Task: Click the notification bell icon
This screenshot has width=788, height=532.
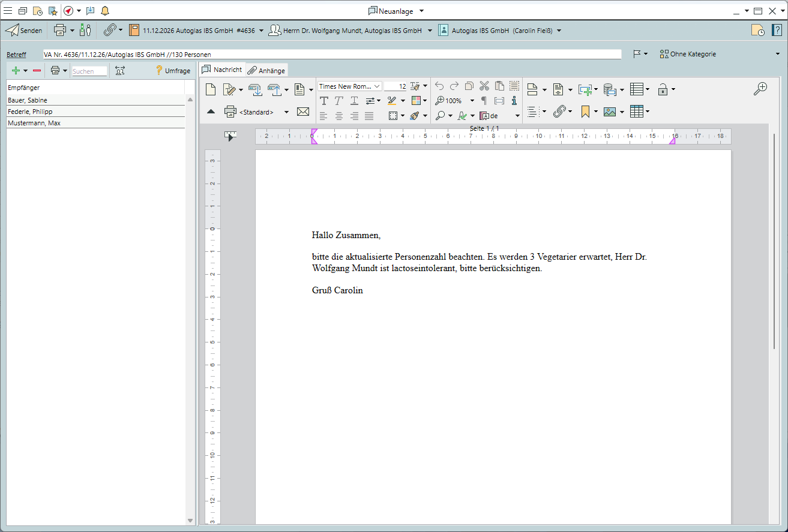Action: [x=105, y=11]
